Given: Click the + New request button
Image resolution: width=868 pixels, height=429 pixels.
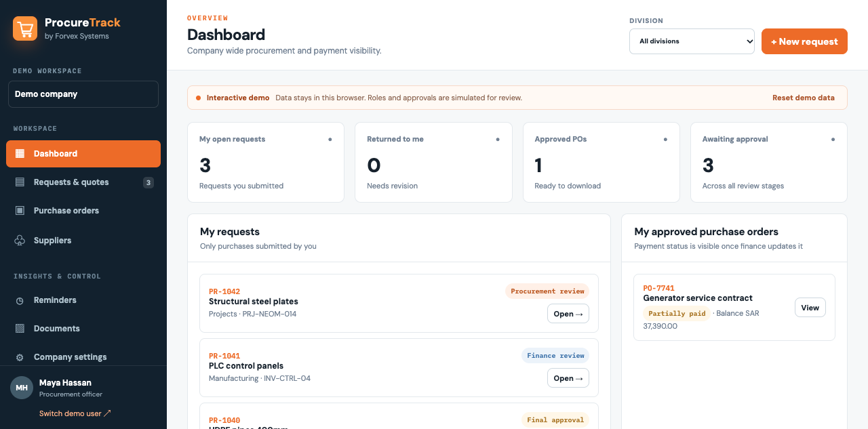Looking at the screenshot, I should pyautogui.click(x=804, y=41).
